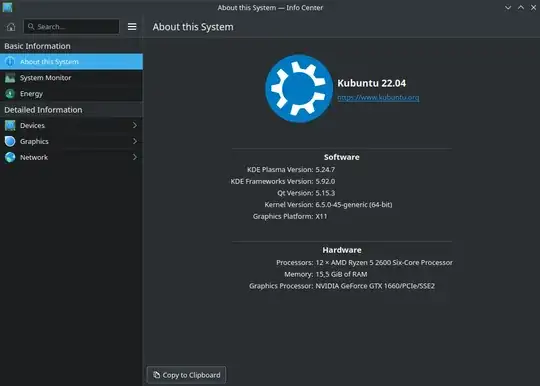Click the KDE Plasma Version value 5.24.7
This screenshot has width=540, height=386.
[x=325, y=169]
